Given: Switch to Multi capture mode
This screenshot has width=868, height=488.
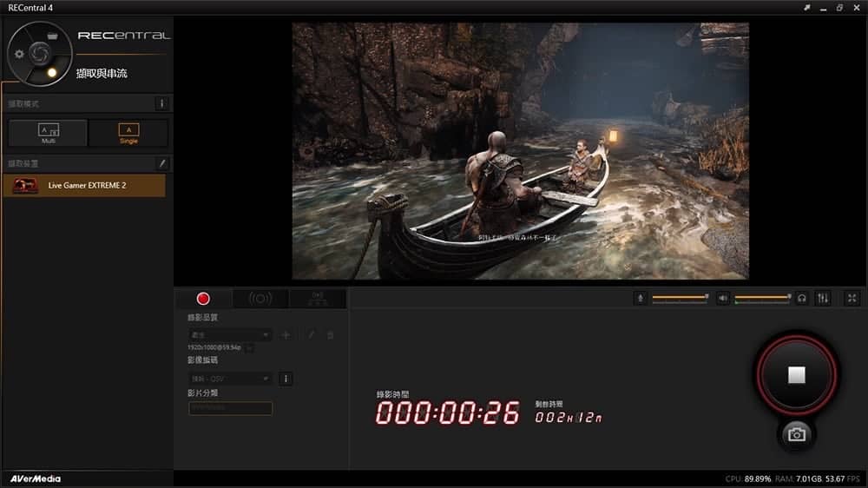Looking at the screenshot, I should coord(48,133).
